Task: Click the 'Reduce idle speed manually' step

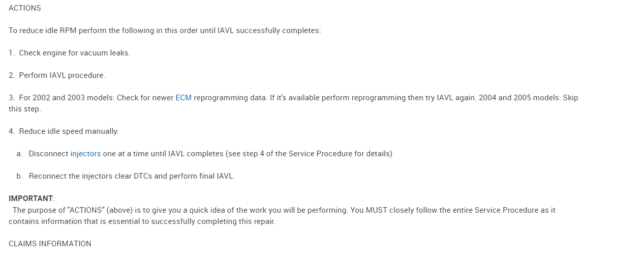Action: 69,131
